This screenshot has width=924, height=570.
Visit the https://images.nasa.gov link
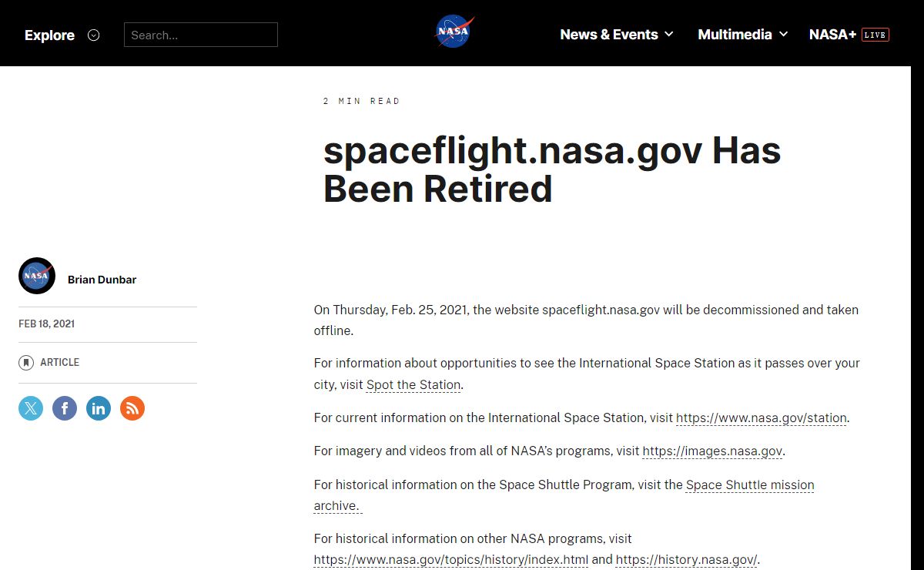tap(712, 451)
